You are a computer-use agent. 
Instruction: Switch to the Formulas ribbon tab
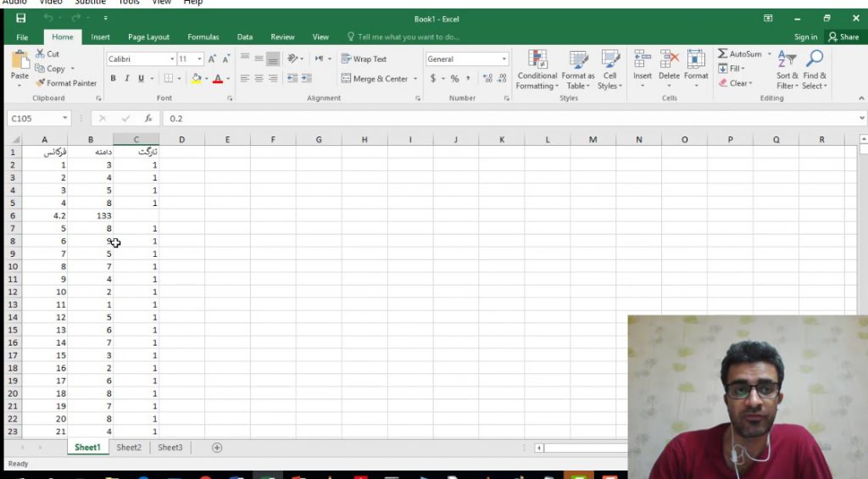coord(203,37)
